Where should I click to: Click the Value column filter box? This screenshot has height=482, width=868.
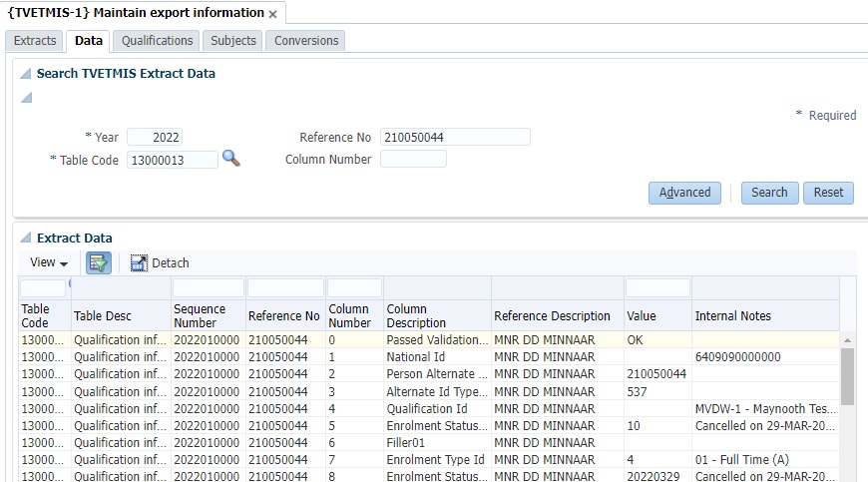pos(656,287)
